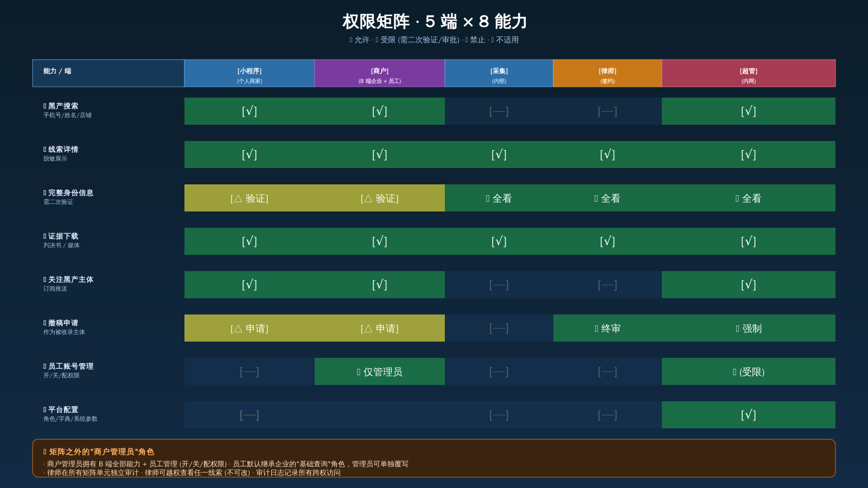Click 黑产搜索 check cell under 超管
This screenshot has height=488, width=868.
749,111
